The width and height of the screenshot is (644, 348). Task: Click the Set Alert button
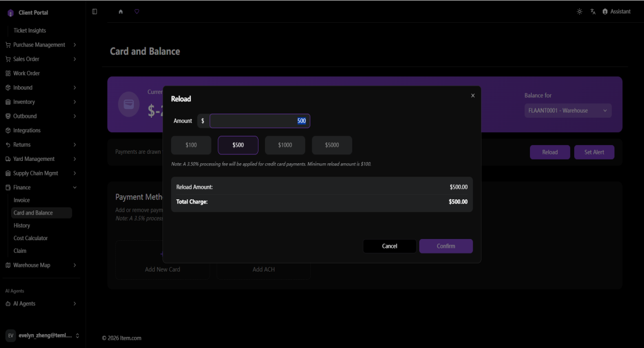(595, 152)
